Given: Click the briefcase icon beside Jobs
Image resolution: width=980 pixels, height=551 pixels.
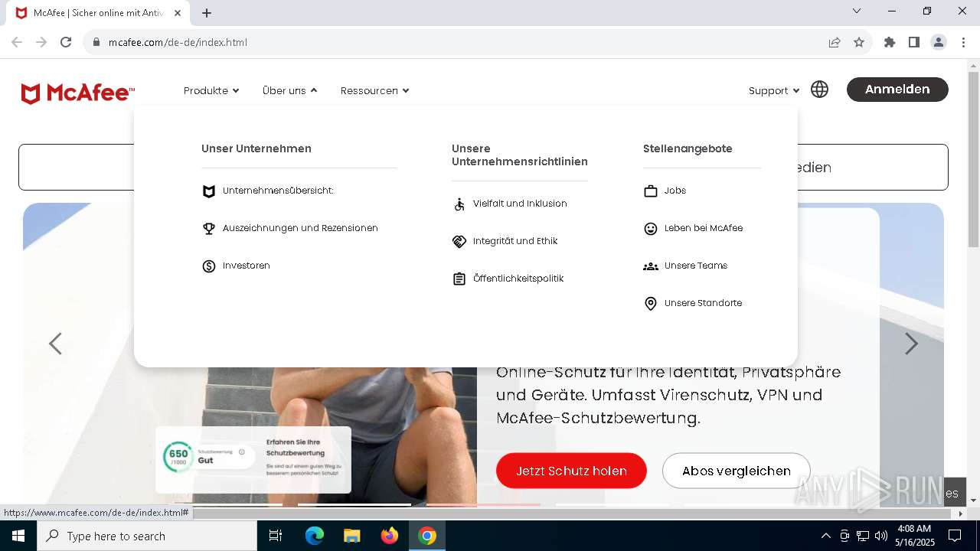Looking at the screenshot, I should point(650,191).
